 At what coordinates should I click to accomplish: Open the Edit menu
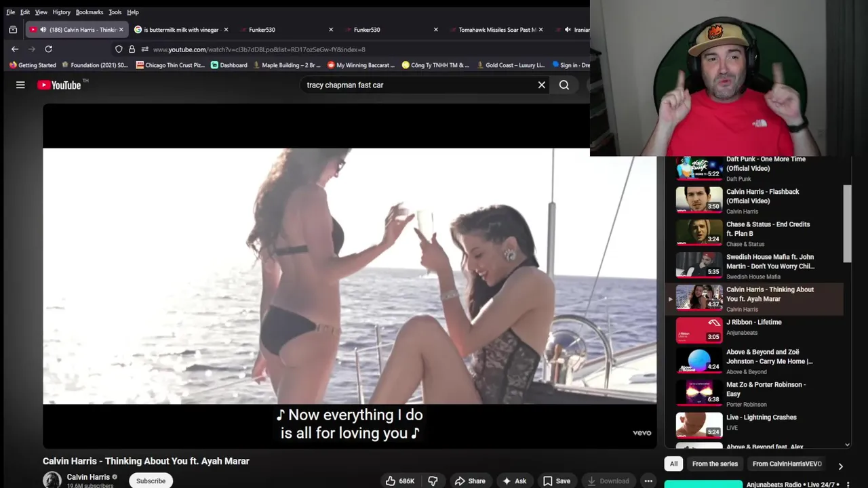25,12
